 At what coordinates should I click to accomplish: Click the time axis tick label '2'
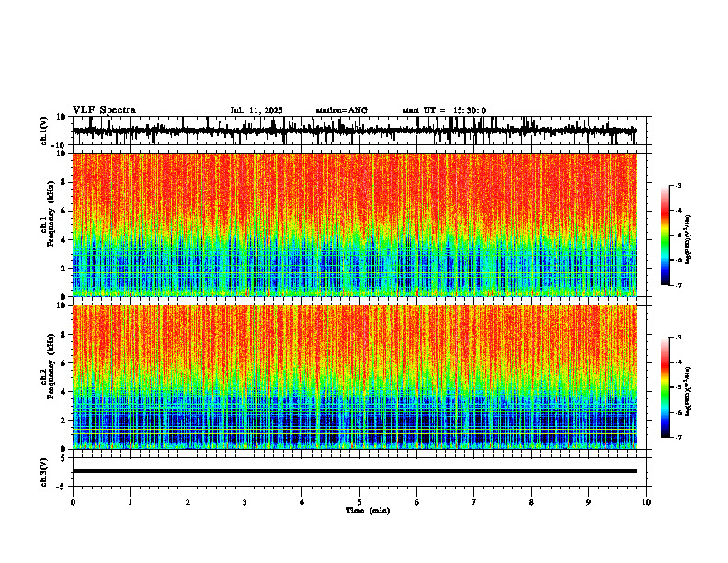click(x=188, y=502)
